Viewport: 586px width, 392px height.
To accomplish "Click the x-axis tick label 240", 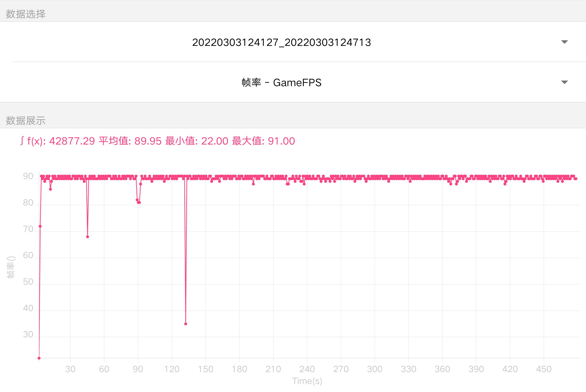I will click(307, 369).
